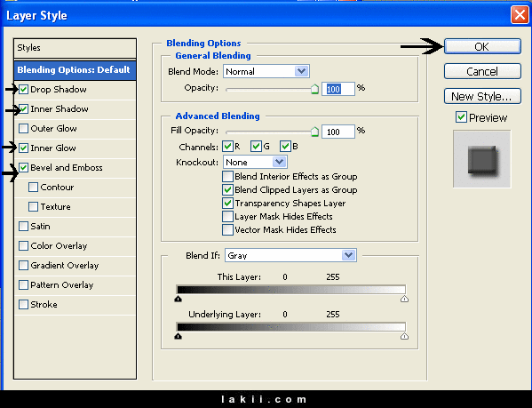Confirm with the OK button
Image resolution: width=532 pixels, height=408 pixels.
(482, 46)
